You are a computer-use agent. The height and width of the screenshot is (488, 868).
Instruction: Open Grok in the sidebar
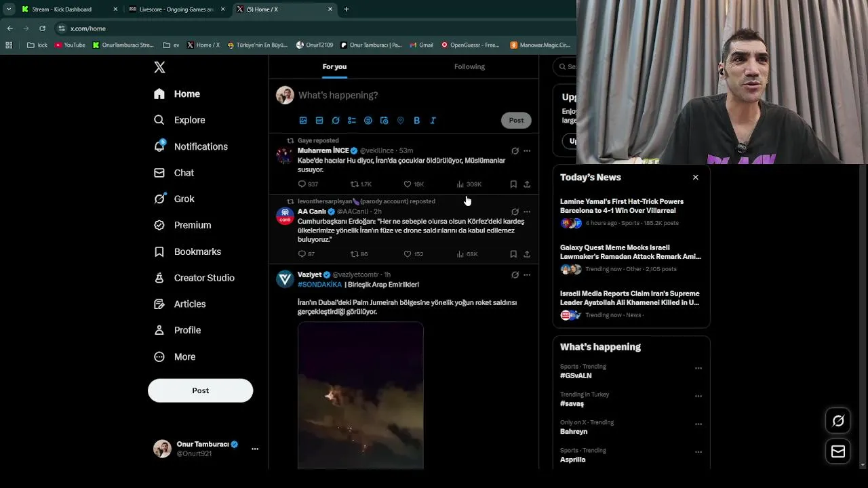pyautogui.click(x=174, y=199)
